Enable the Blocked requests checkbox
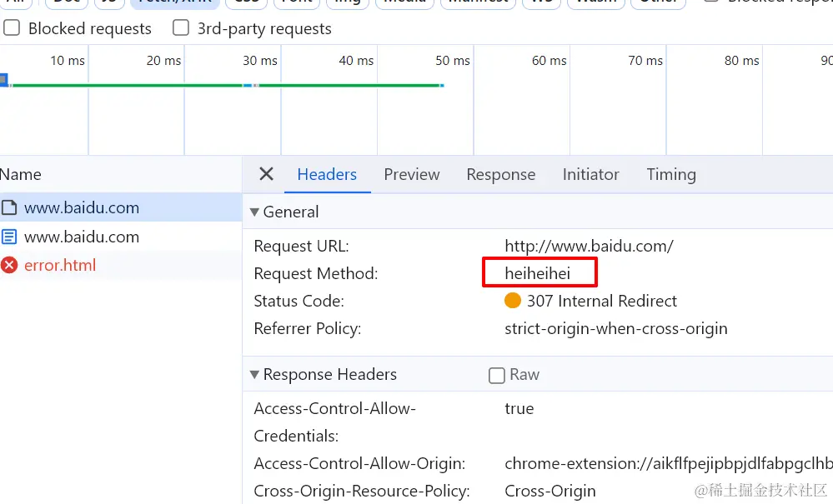Screen dimensions: 833x504 point(12,28)
